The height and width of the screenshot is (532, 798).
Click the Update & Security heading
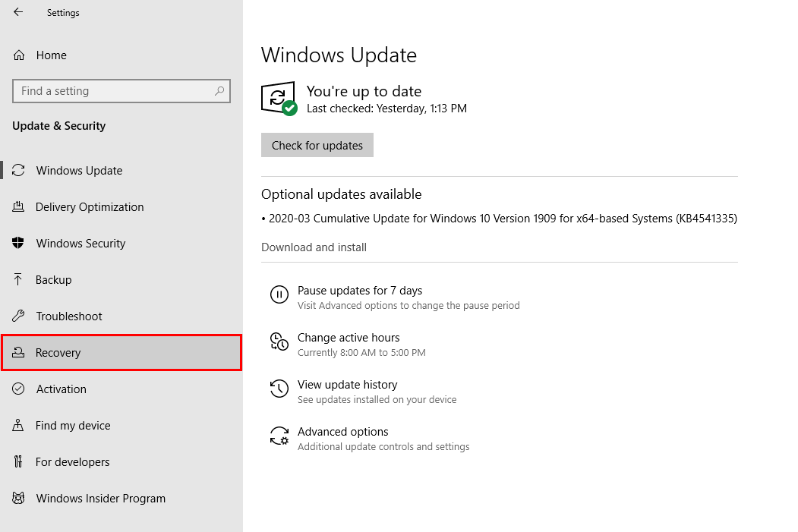[x=59, y=126]
